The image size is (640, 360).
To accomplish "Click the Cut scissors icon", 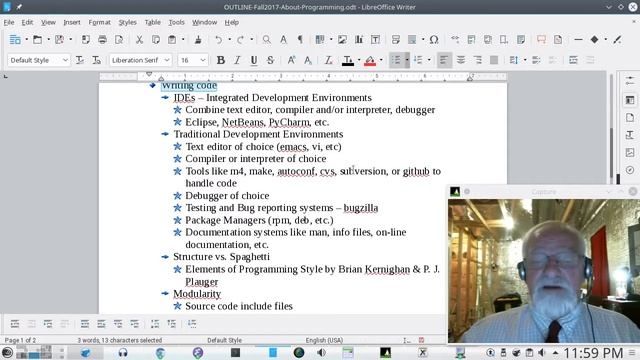I will (x=139, y=40).
